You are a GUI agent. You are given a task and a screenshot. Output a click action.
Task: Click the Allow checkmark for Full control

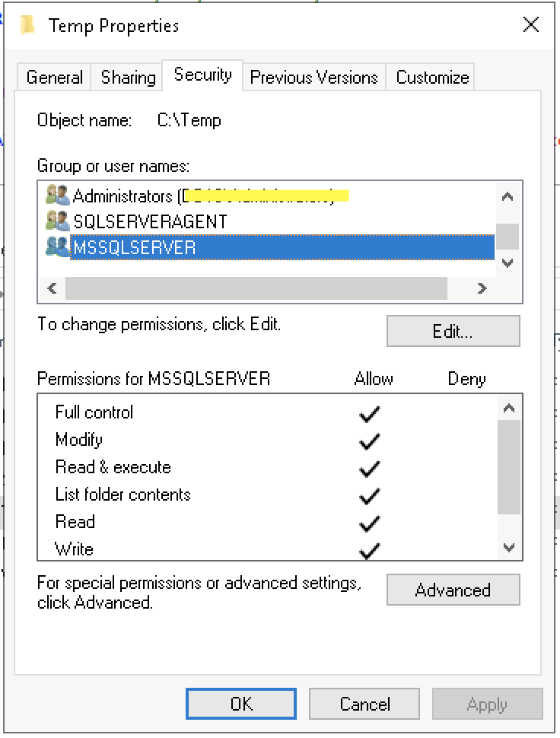coord(368,413)
